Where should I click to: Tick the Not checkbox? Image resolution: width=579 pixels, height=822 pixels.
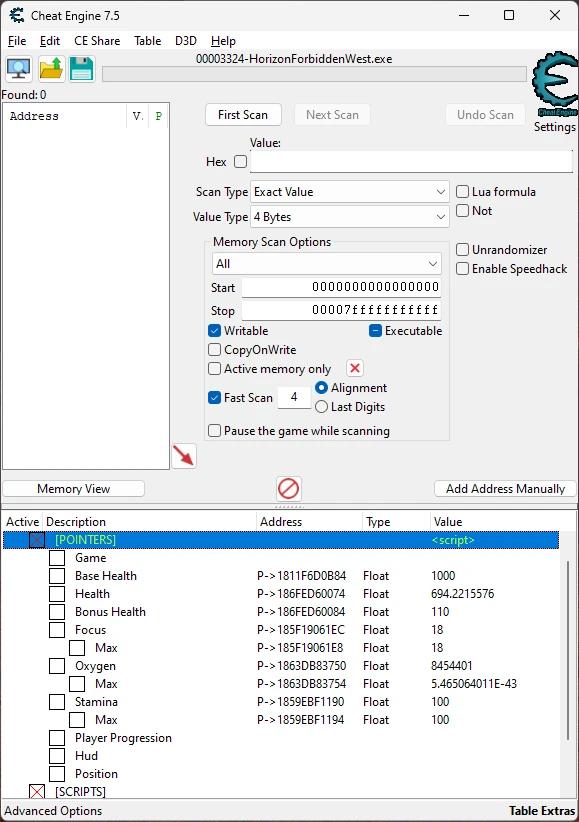(x=462, y=211)
